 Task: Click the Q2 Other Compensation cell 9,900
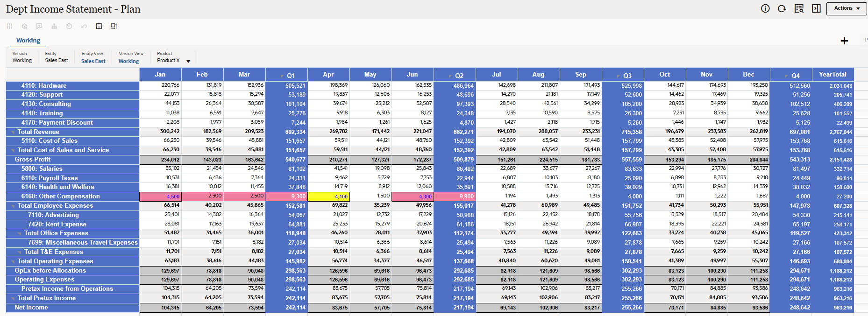[455, 197]
